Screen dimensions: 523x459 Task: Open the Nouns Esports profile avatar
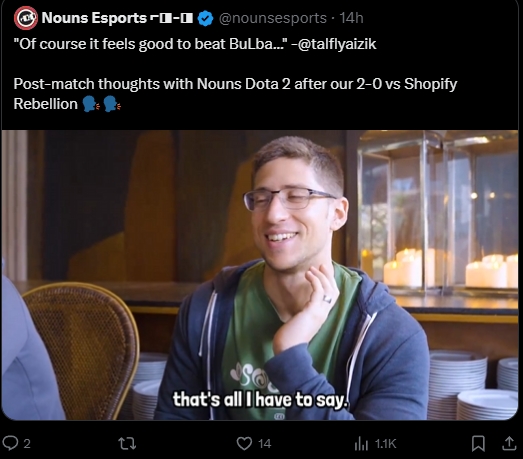(x=26, y=18)
